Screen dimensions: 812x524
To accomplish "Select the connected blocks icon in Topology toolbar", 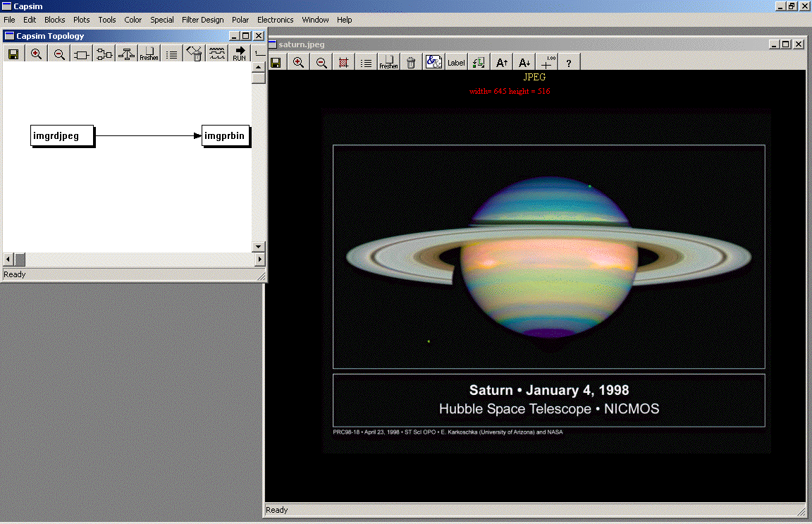I will point(104,54).
